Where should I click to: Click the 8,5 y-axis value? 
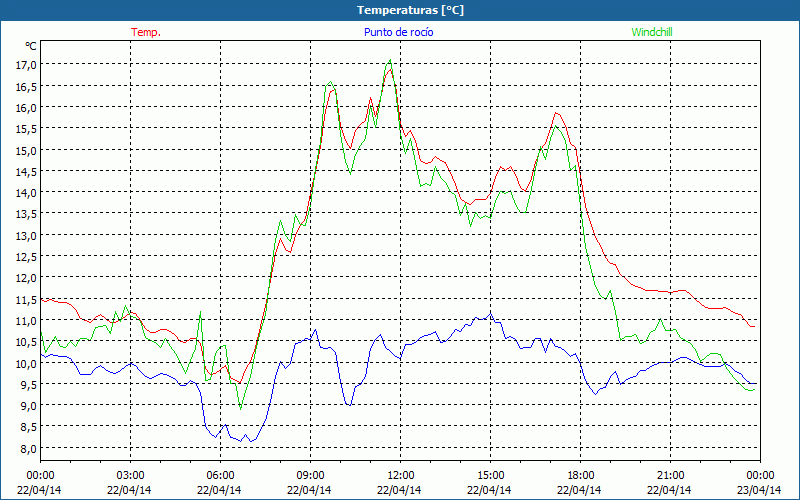point(30,427)
